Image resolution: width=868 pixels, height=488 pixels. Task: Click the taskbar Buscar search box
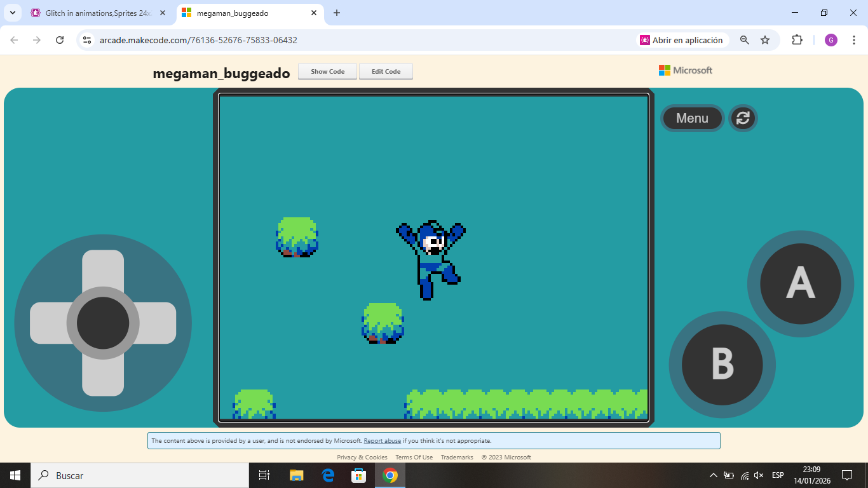(x=140, y=475)
